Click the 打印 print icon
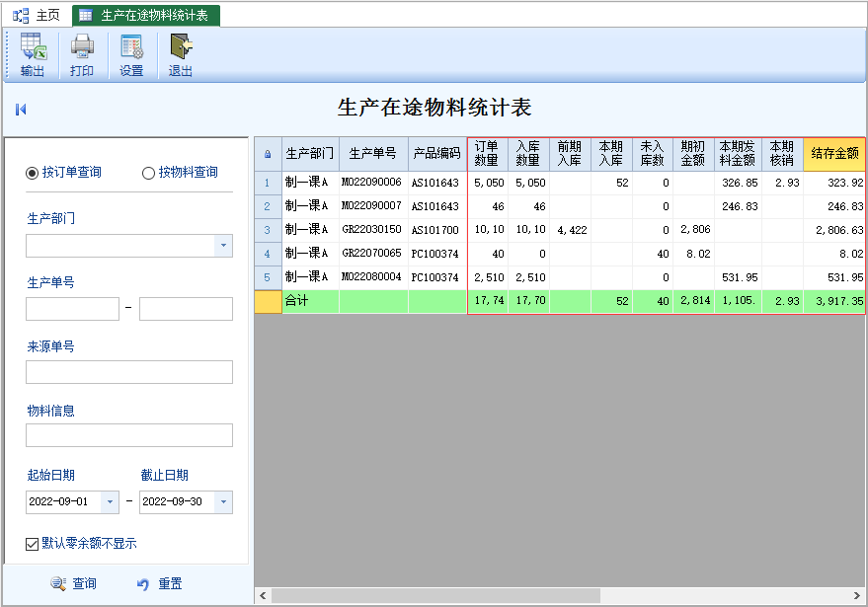868x607 pixels. 82,55
